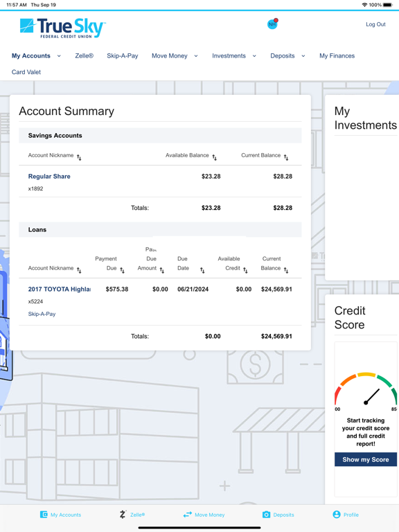This screenshot has height=532, width=399.
Task: Sort loans by Past Due Amount arrows
Action: [x=162, y=270]
